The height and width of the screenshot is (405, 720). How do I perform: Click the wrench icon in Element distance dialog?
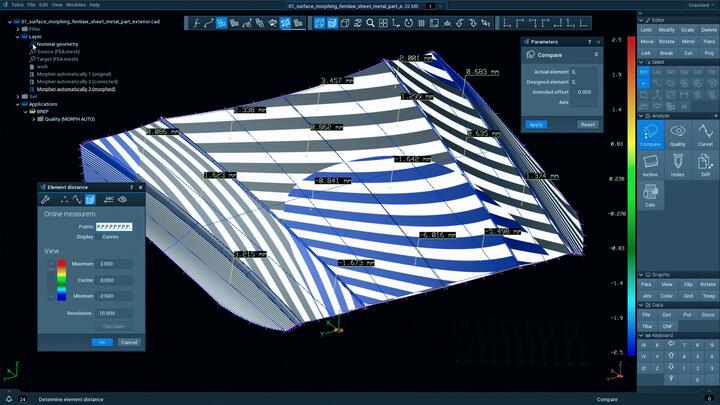[45, 199]
